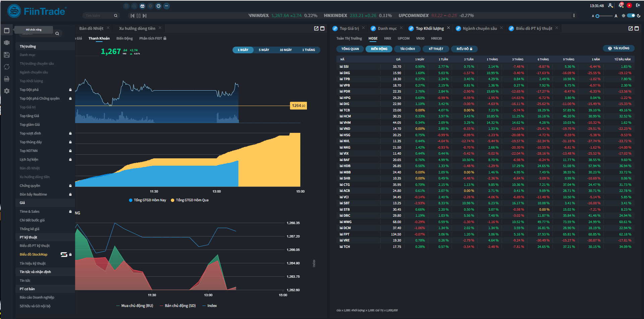This screenshot has width=644, height=319.
Task: Choose the 1 THÁNG period option
Action: pyautogui.click(x=309, y=50)
